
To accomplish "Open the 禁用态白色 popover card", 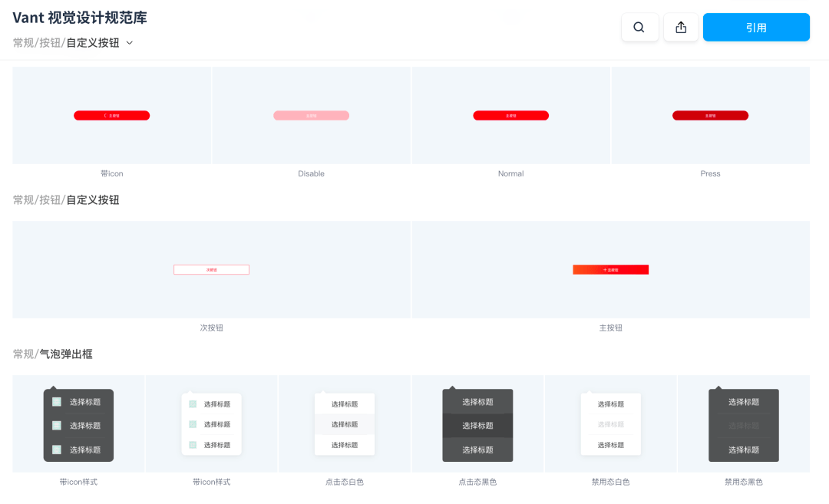I will coord(610,423).
